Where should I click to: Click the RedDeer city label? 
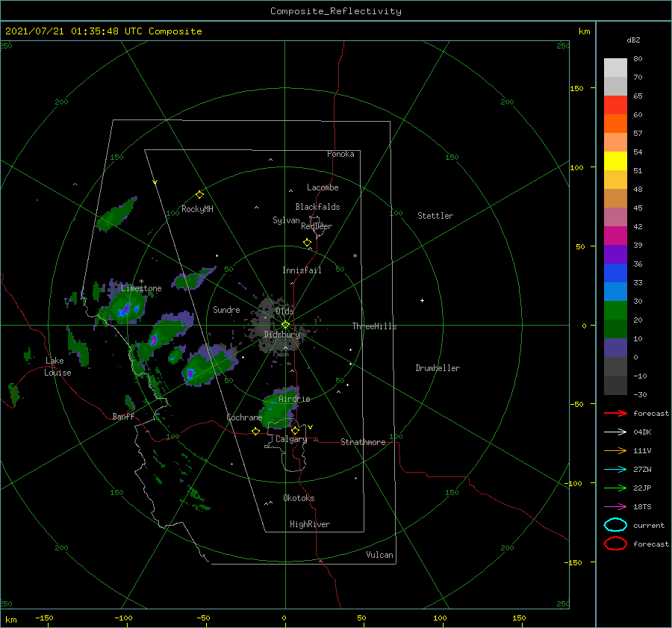point(317,226)
